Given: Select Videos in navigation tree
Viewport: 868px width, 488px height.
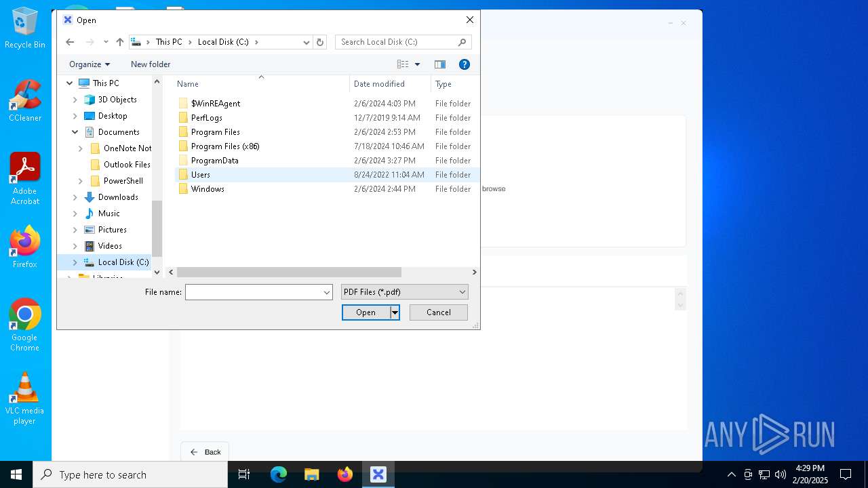Looking at the screenshot, I should [x=103, y=246].
